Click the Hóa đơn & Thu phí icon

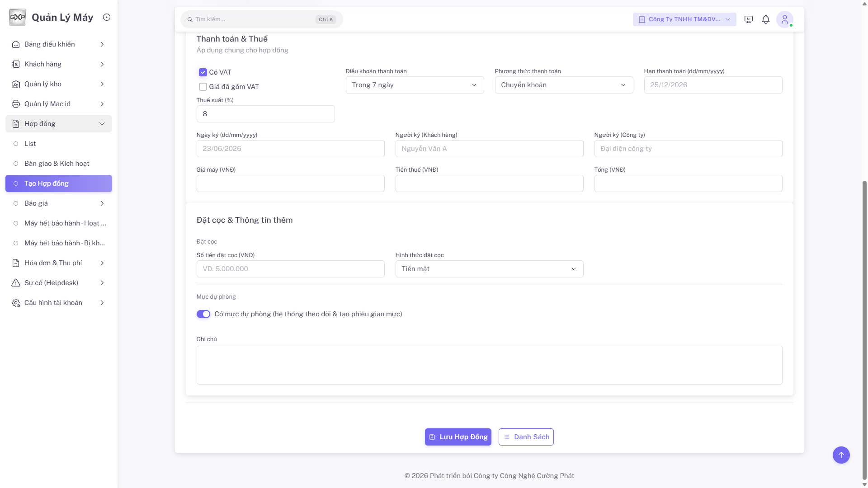16,263
